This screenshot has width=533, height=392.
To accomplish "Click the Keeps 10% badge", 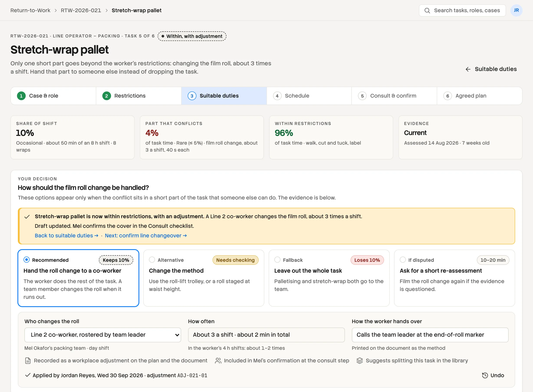I will point(116,260).
